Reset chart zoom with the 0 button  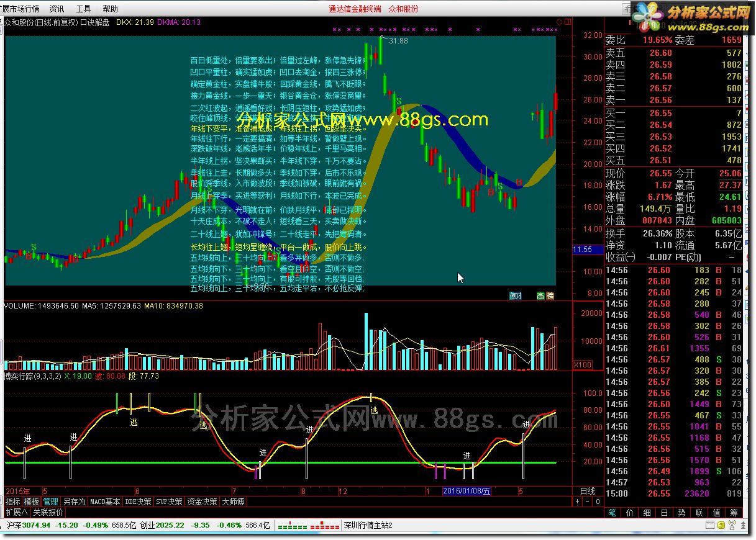[596, 502]
